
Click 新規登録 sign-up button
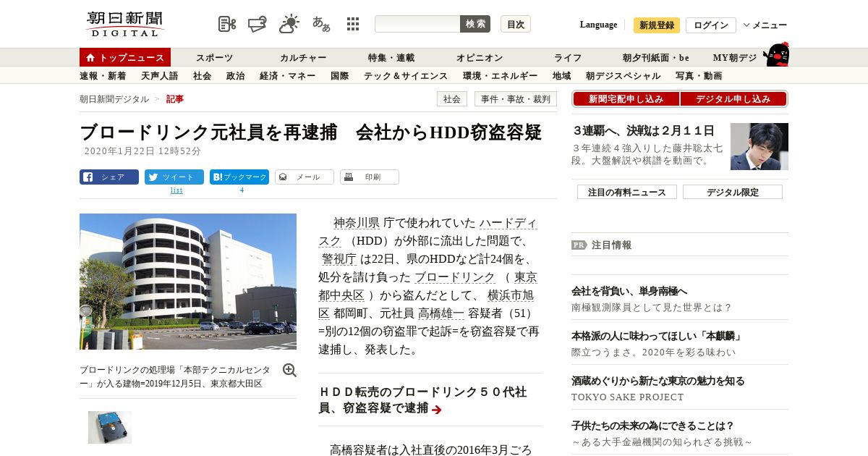point(657,25)
